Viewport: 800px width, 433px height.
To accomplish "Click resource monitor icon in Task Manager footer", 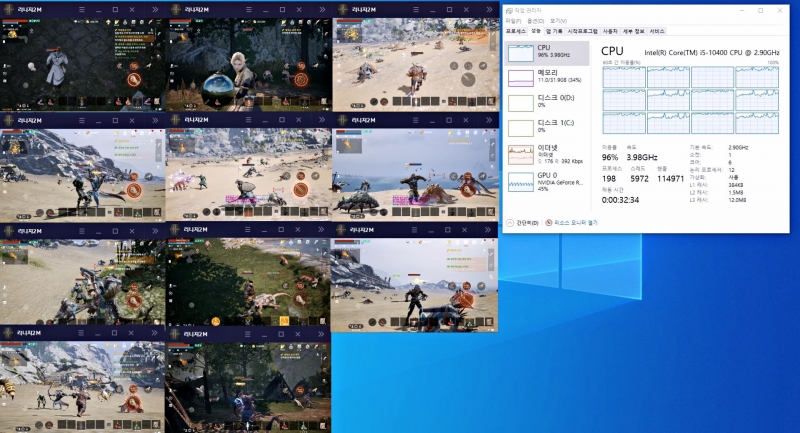I will tap(549, 223).
